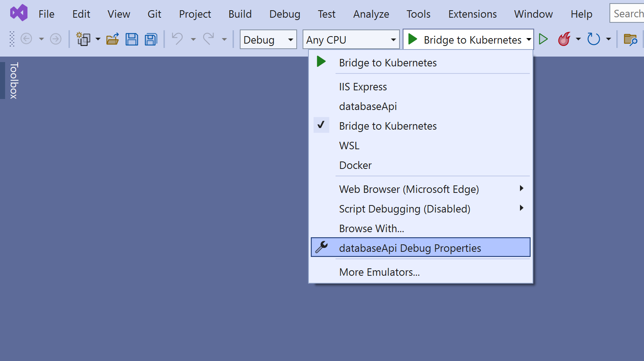The height and width of the screenshot is (361, 644).
Task: Save all files with the multi-disk icon
Action: pos(151,39)
